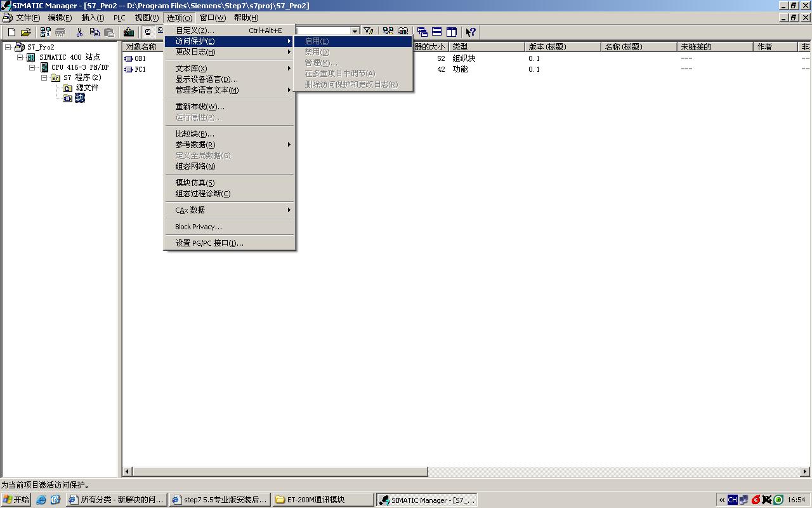The height and width of the screenshot is (508, 812).
Task: Click the SIMATIC 400 station icon
Action: [32, 57]
